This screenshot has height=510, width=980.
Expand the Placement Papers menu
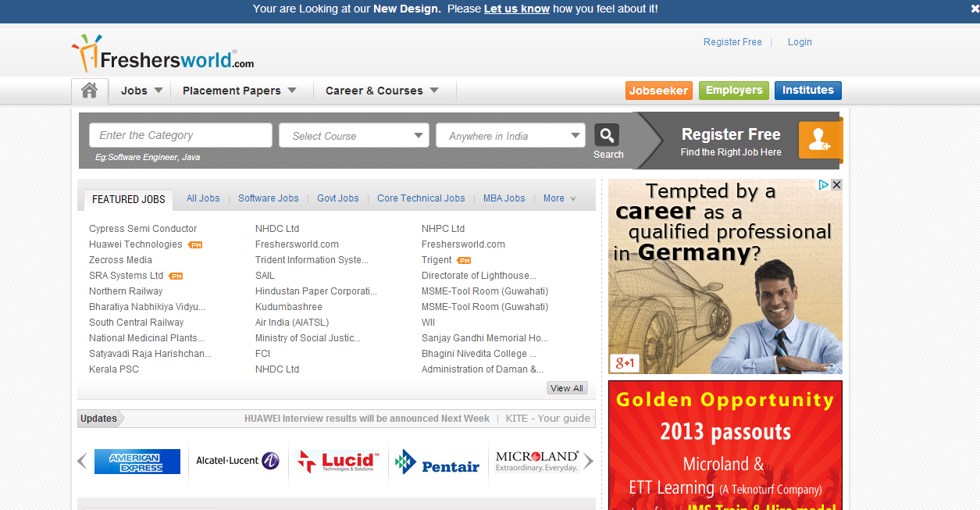pos(240,91)
